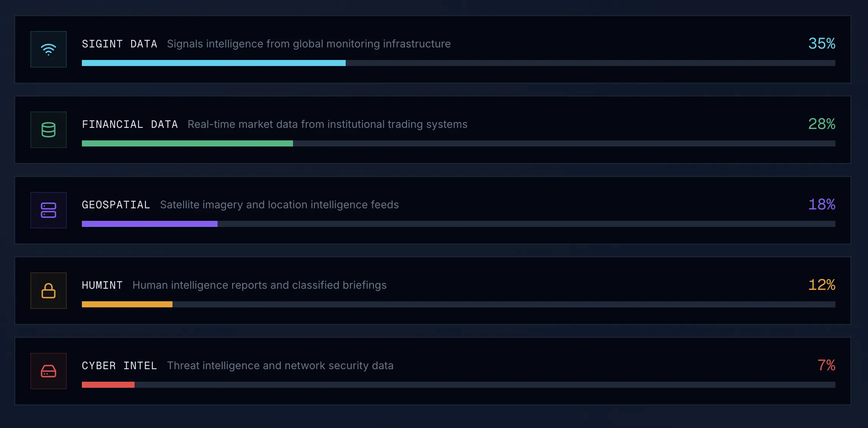Select the FINANCIAL DATA heading
The image size is (868, 428).
130,124
